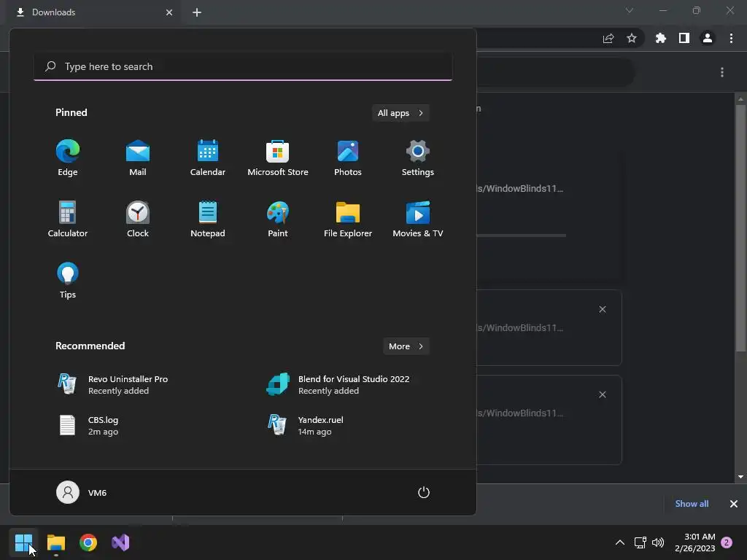Toggle Chrome side panel
The height and width of the screenshot is (560, 747).
(684, 38)
